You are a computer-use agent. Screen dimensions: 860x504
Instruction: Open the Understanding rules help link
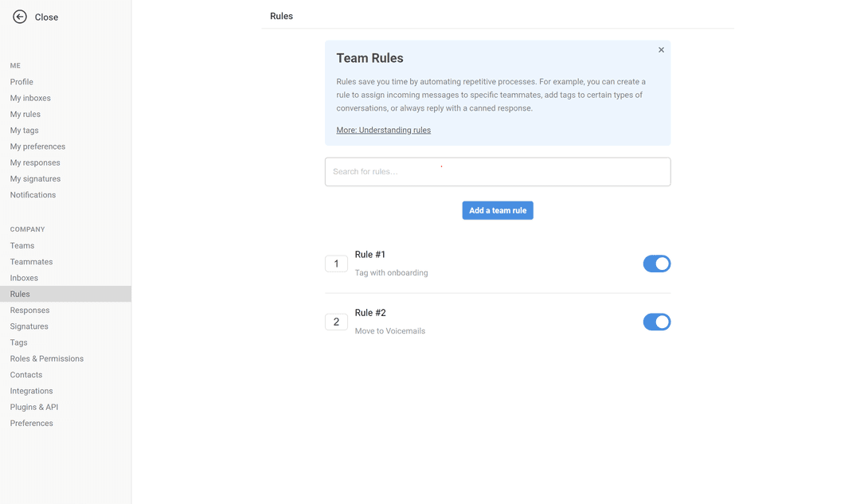[x=383, y=130]
